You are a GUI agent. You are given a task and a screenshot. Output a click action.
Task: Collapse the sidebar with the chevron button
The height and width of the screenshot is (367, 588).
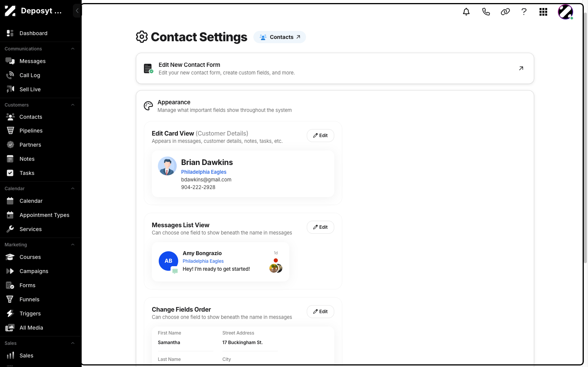click(77, 11)
